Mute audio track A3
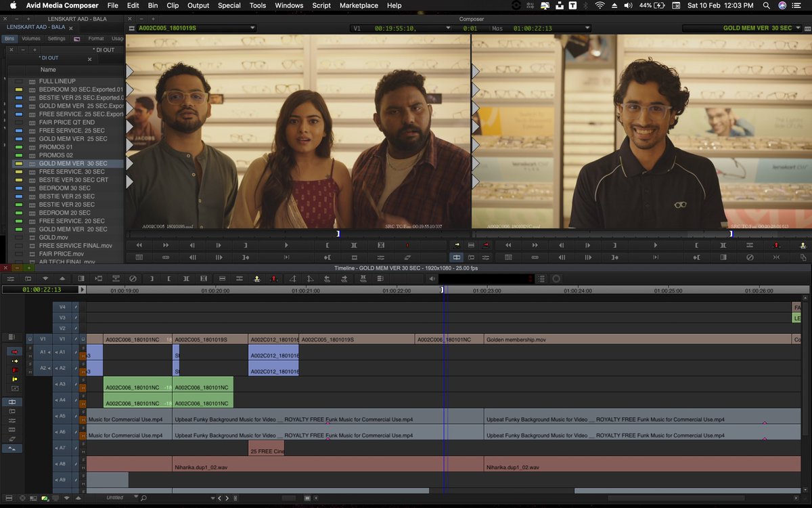Viewport: 812px width, 508px height. point(83,388)
